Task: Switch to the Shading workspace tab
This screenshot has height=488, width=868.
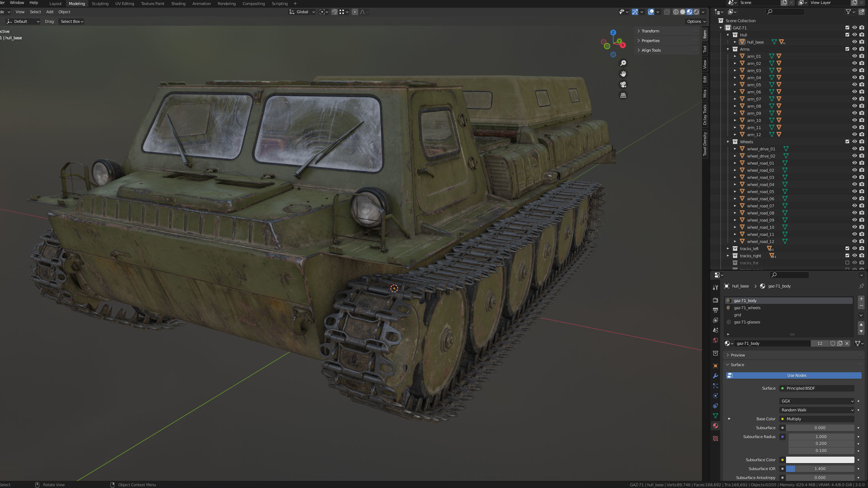Action: coord(178,4)
